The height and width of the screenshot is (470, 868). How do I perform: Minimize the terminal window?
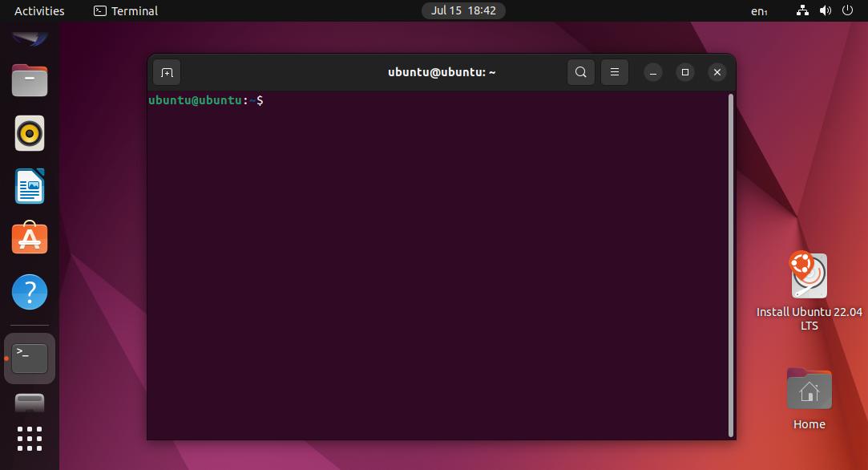tap(653, 73)
